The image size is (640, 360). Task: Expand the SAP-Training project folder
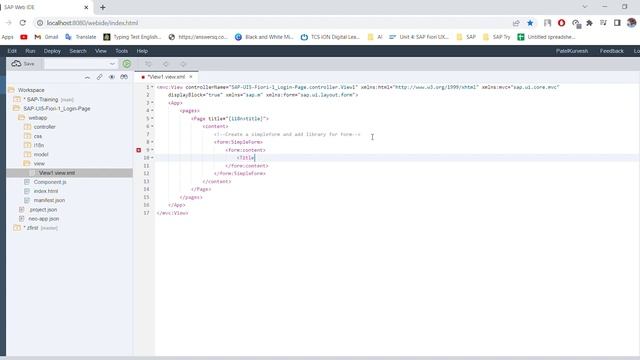coord(17,100)
